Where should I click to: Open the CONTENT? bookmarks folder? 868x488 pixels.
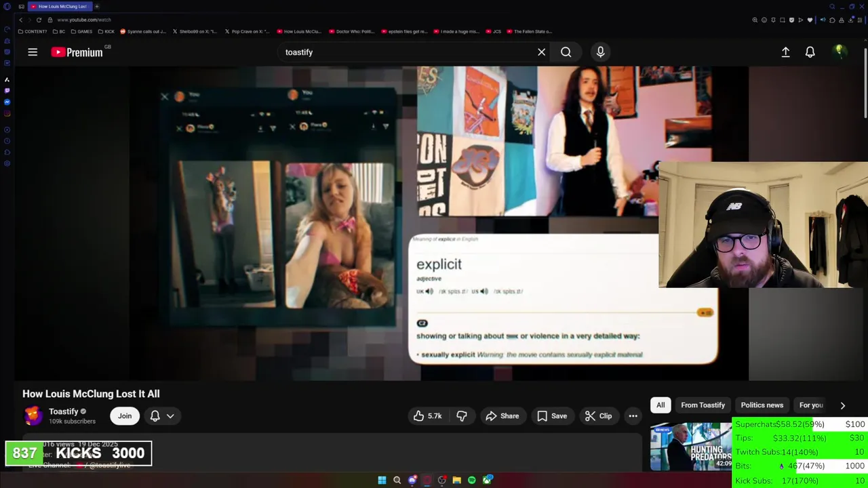(33, 31)
